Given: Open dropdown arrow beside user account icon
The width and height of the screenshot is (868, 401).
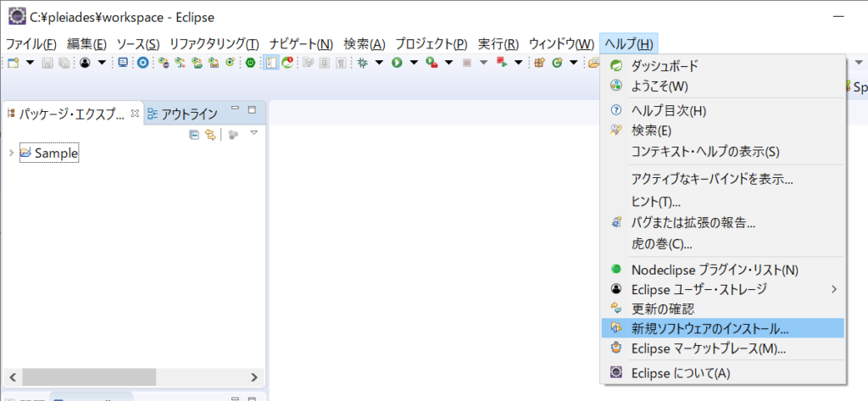Looking at the screenshot, I should pyautogui.click(x=102, y=63).
